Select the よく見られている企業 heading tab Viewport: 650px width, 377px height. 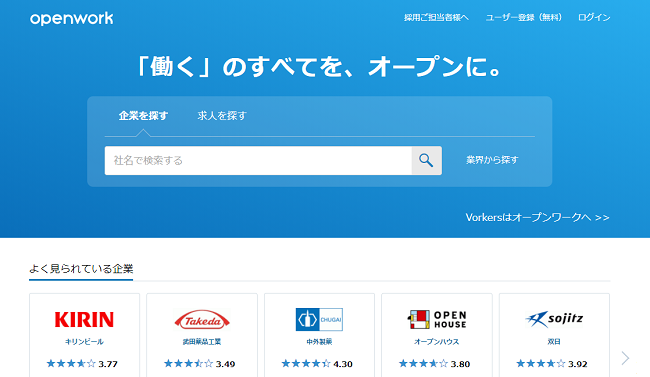click(x=81, y=269)
